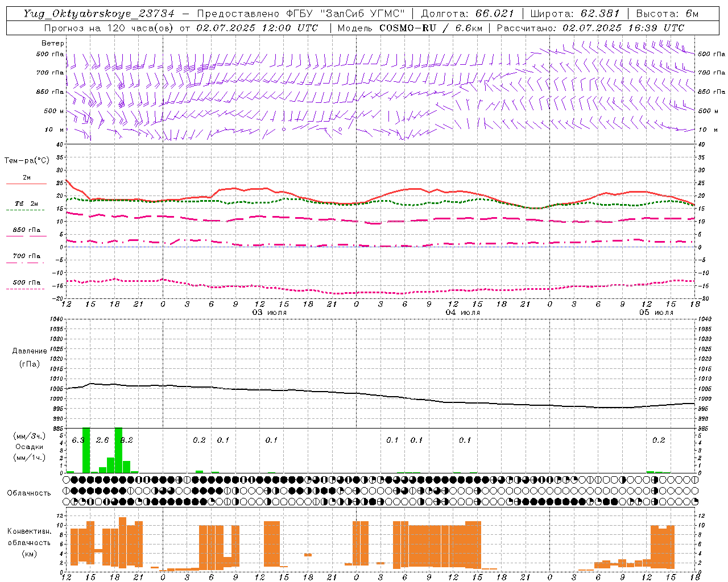
Task: Click the Давление pressure panel label
Action: pos(30,351)
